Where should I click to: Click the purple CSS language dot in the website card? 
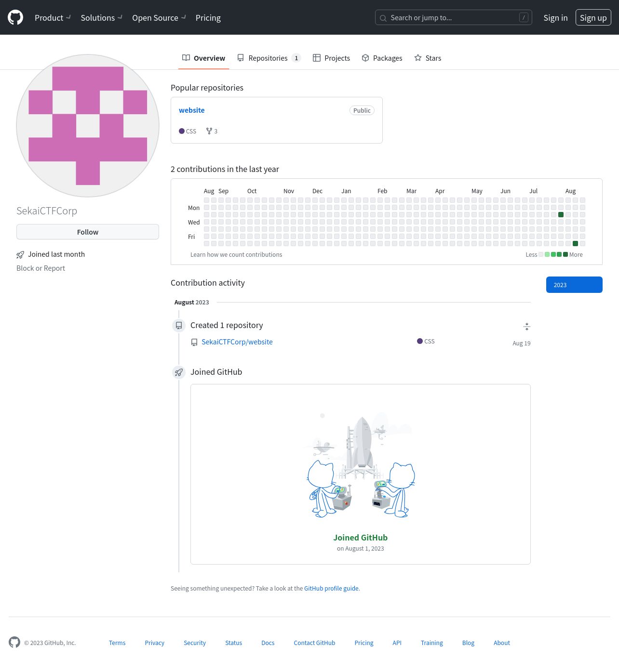point(182,131)
